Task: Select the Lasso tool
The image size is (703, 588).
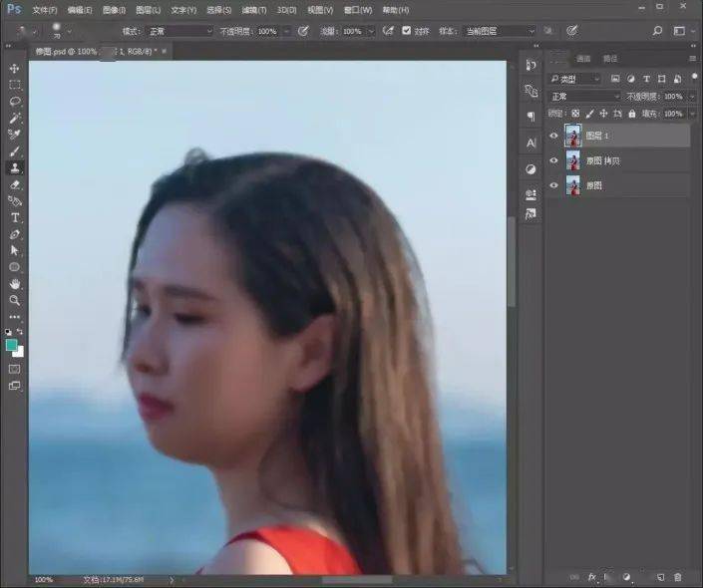Action: pos(14,102)
